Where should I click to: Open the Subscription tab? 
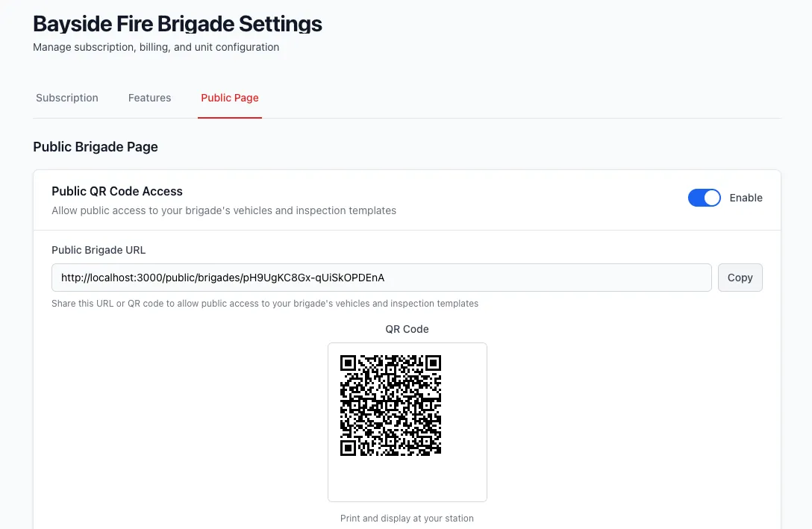point(67,98)
